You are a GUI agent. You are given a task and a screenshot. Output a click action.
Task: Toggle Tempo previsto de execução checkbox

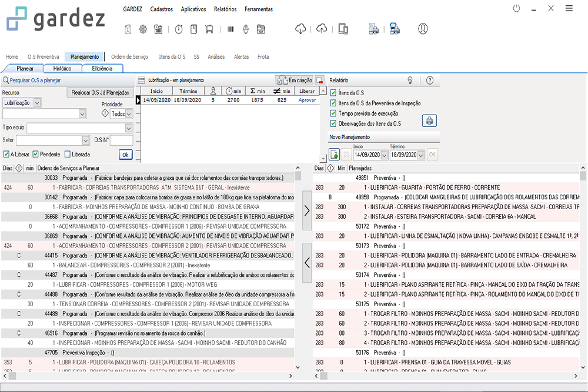coord(333,113)
